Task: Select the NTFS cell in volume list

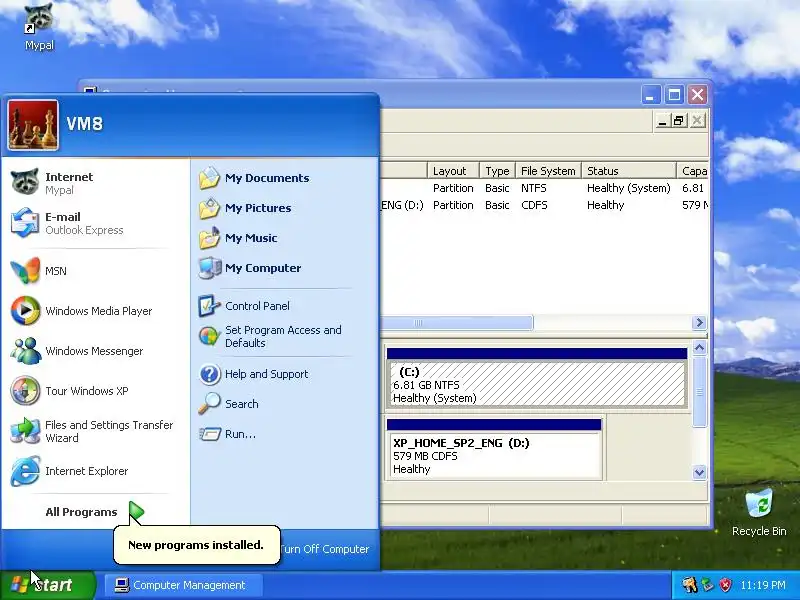Action: [x=534, y=188]
